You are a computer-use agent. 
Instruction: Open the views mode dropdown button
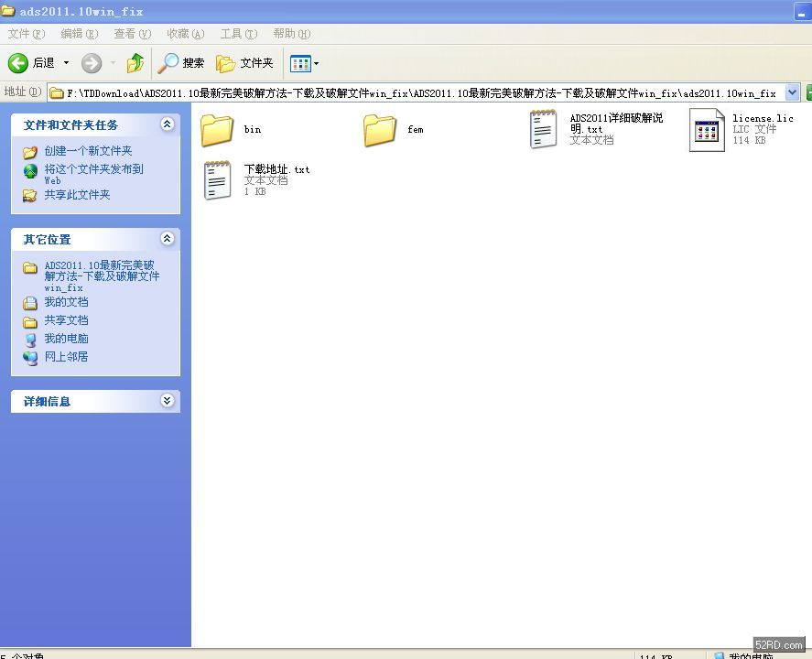305,64
